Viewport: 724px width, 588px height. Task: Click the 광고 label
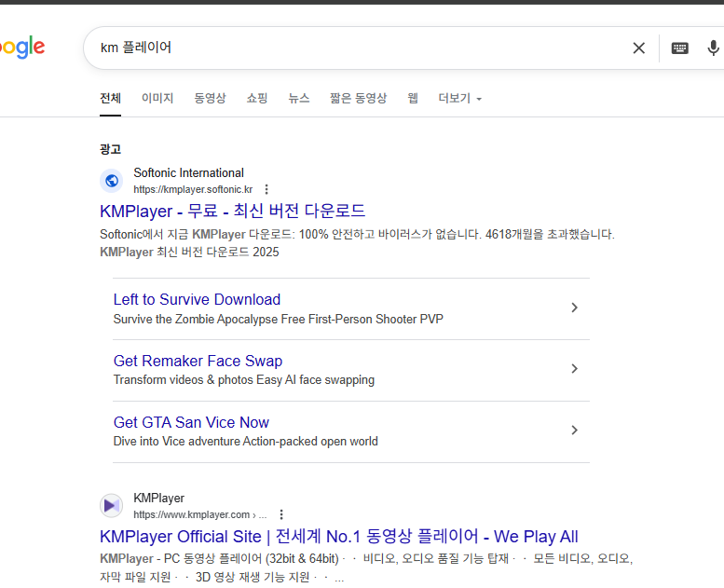pos(110,149)
